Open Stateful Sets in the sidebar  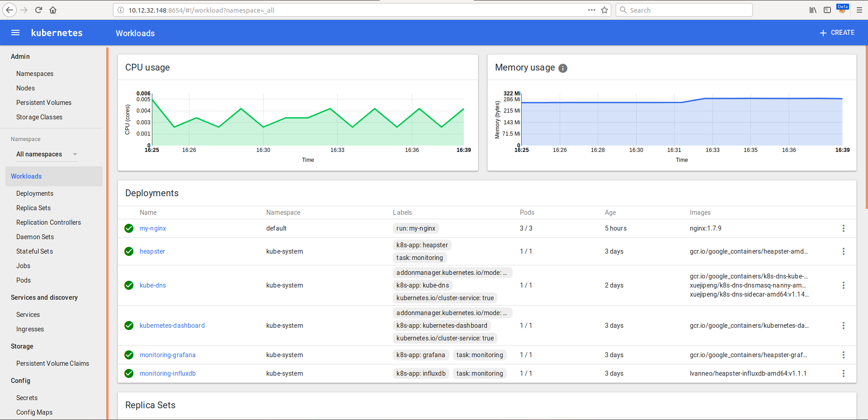pyautogui.click(x=34, y=251)
